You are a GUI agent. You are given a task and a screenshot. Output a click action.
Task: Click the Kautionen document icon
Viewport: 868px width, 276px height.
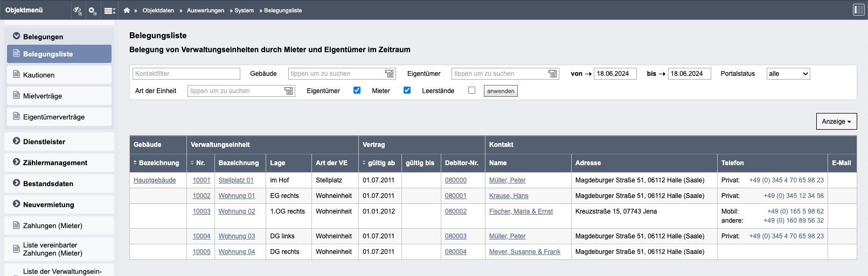(16, 74)
